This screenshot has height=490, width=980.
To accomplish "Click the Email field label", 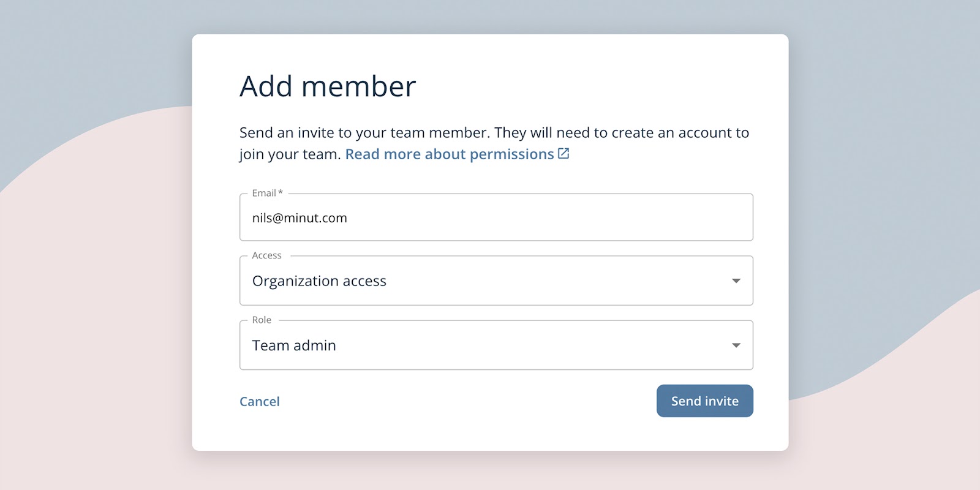I will coord(263,193).
